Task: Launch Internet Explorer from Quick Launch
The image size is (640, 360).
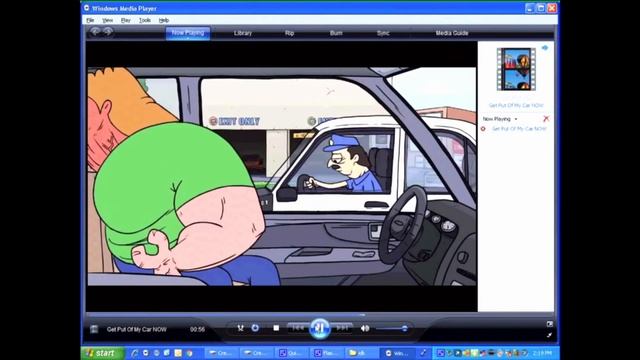Action: click(x=134, y=353)
